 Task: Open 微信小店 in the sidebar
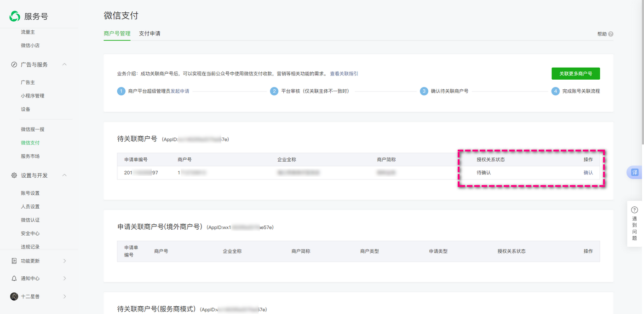[30, 46]
